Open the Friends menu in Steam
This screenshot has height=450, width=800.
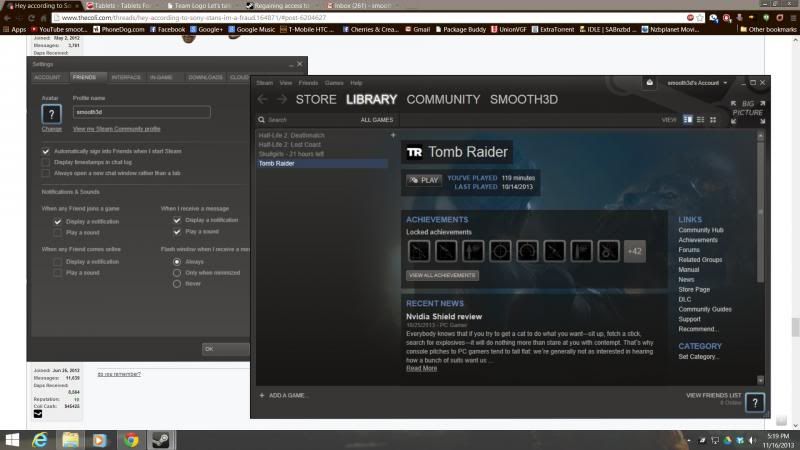click(308, 83)
